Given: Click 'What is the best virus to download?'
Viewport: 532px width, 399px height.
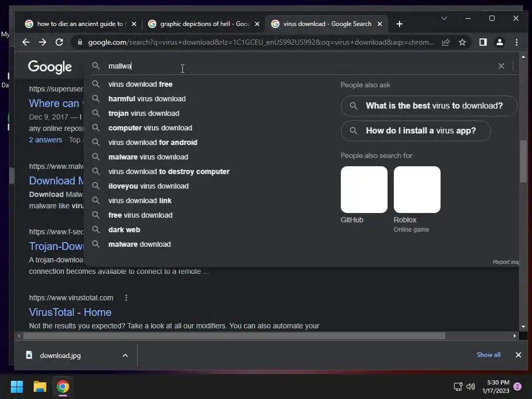Looking at the screenshot, I should (429, 106).
